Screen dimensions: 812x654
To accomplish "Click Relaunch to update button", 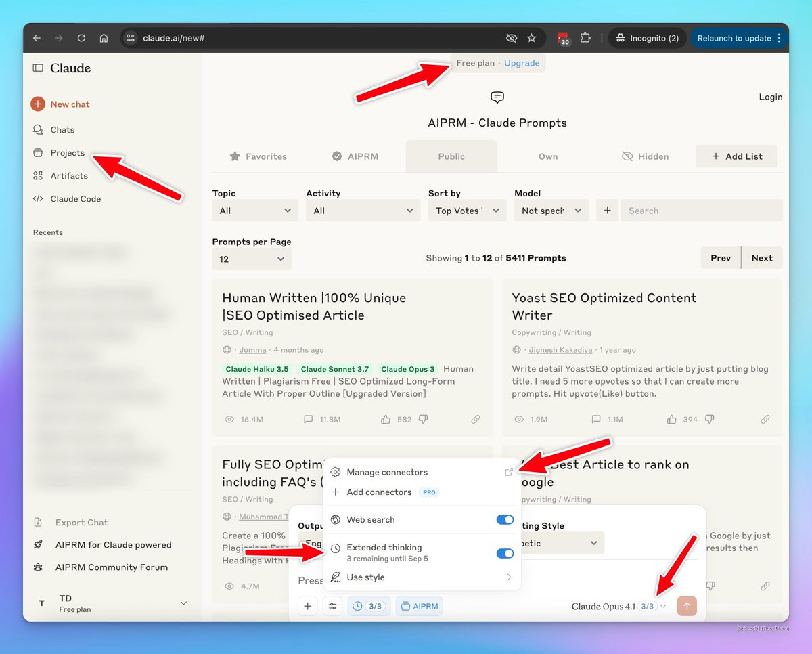I will click(x=739, y=38).
